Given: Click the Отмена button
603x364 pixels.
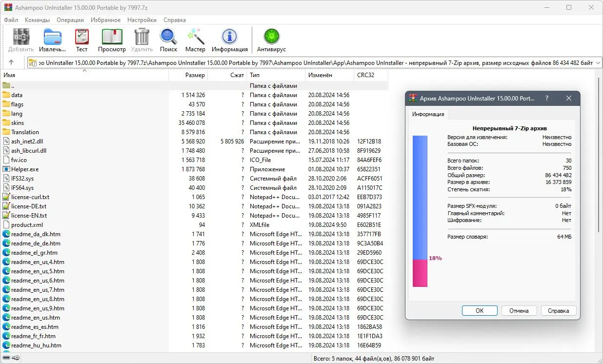Looking at the screenshot, I should [x=519, y=310].
